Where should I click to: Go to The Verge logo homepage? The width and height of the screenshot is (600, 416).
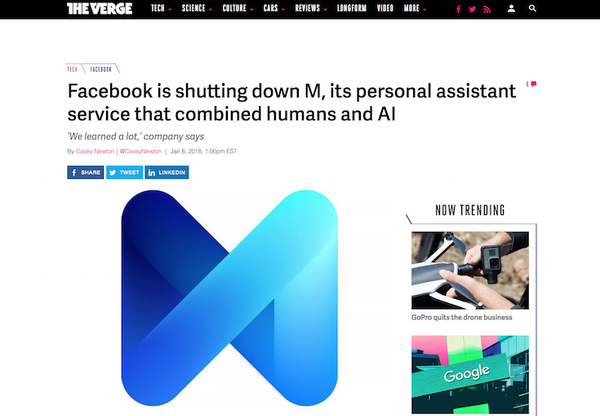[99, 8]
